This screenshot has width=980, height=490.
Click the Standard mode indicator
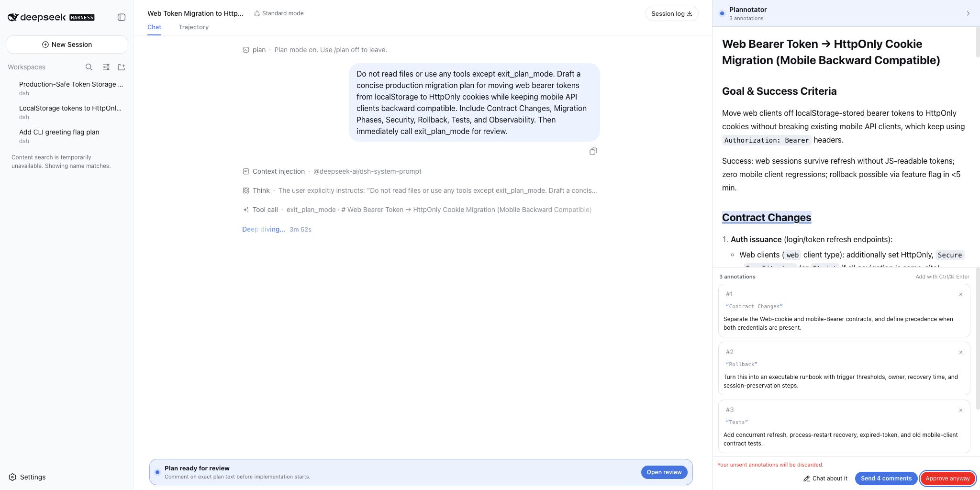pyautogui.click(x=278, y=13)
